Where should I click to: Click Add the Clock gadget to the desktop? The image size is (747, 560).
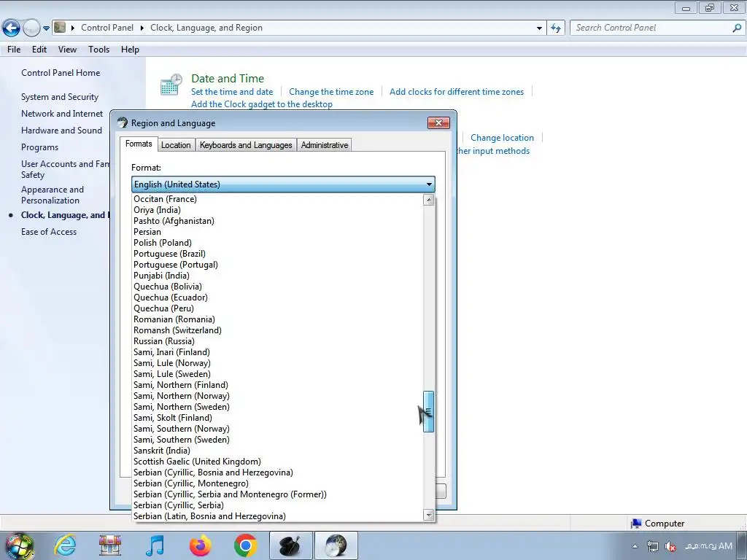tap(262, 104)
